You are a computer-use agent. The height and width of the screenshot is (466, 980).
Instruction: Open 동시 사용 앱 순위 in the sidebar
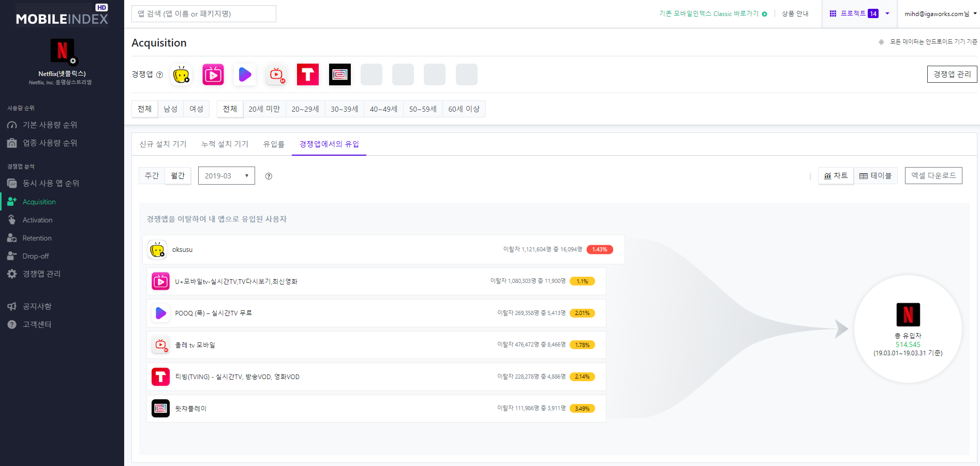coord(51,183)
